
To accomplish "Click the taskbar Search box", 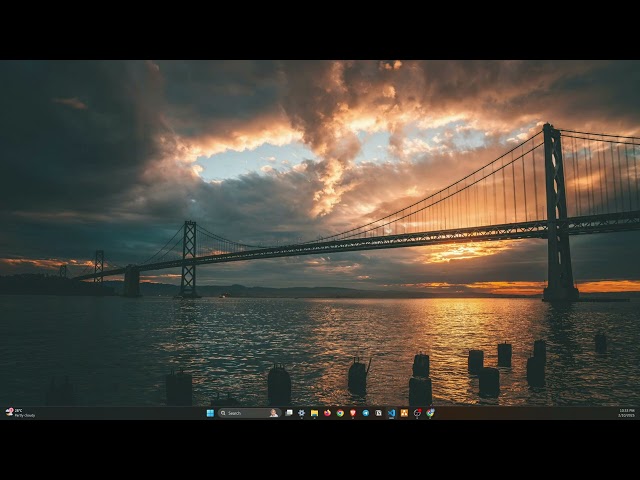I will [x=249, y=413].
